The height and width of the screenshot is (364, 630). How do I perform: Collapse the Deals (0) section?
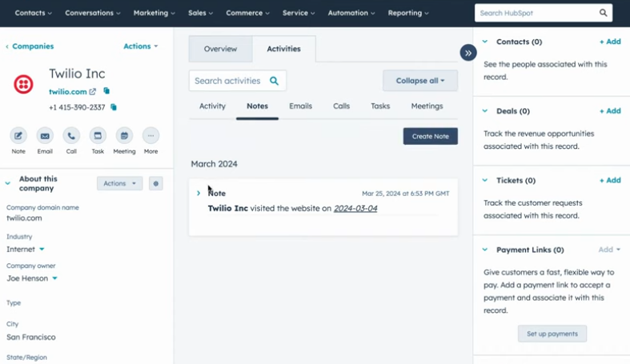click(485, 111)
